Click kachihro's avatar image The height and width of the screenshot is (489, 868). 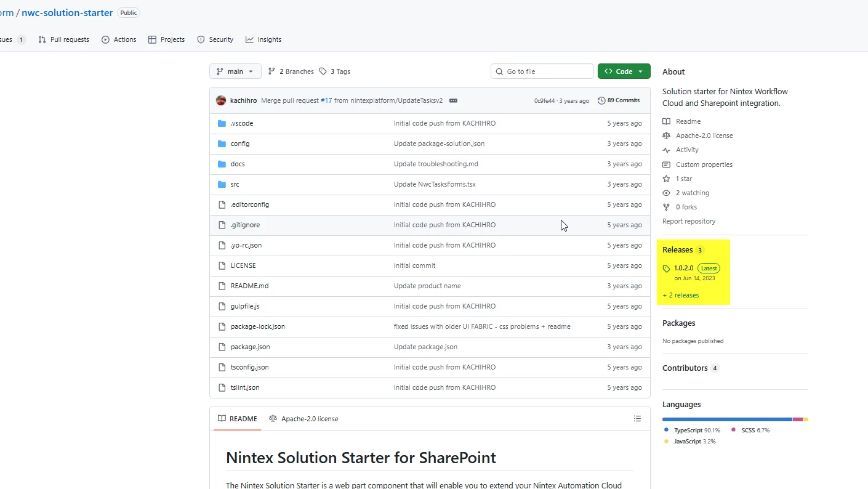point(221,100)
